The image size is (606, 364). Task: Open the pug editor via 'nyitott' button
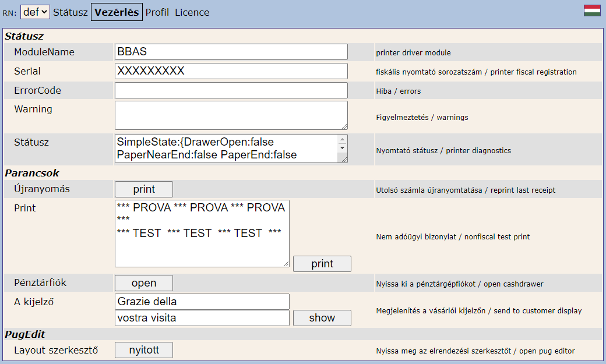144,350
